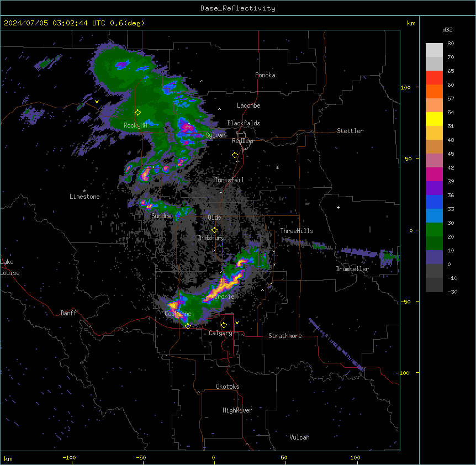Screen dimensions: 476x465
Task: Select the yellow diamond marker between Olds and Didsbury
Action: pos(215,230)
